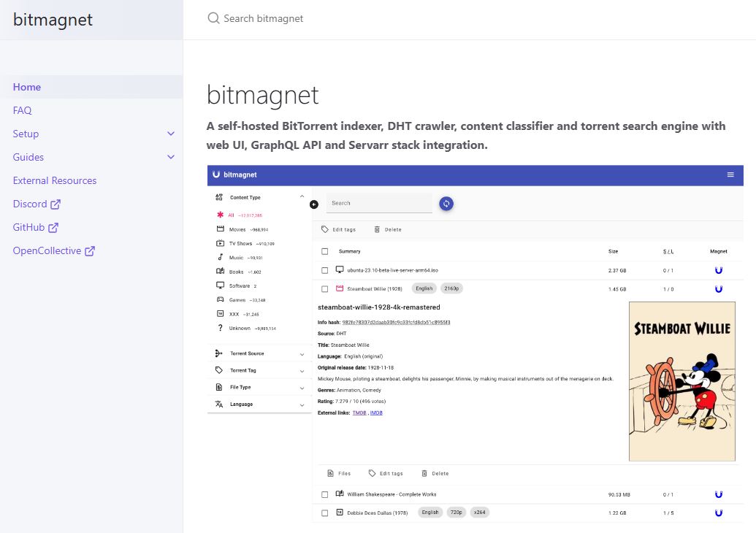Expand the Setup sidebar section
Screen dimensions: 756x533
point(26,134)
